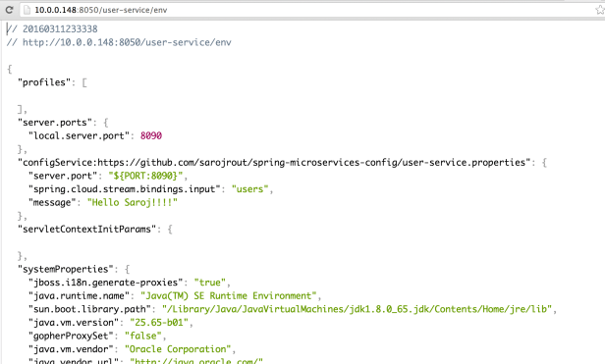Click the "Java(TM) SE Runtime Environment" value

[229, 296]
